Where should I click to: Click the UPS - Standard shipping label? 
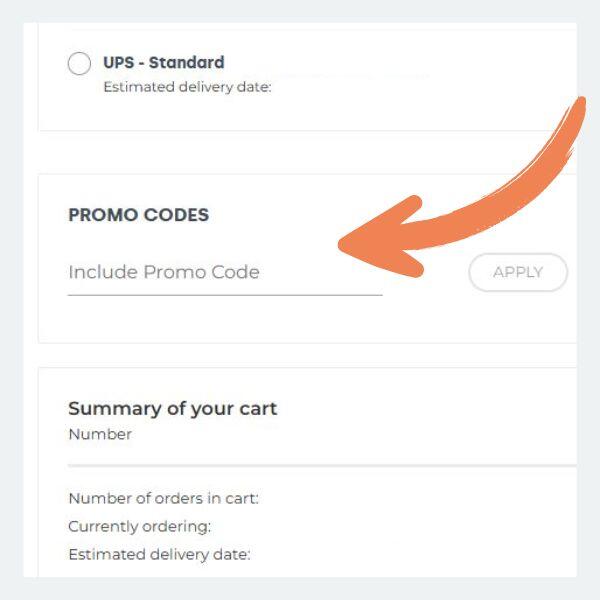tap(164, 63)
